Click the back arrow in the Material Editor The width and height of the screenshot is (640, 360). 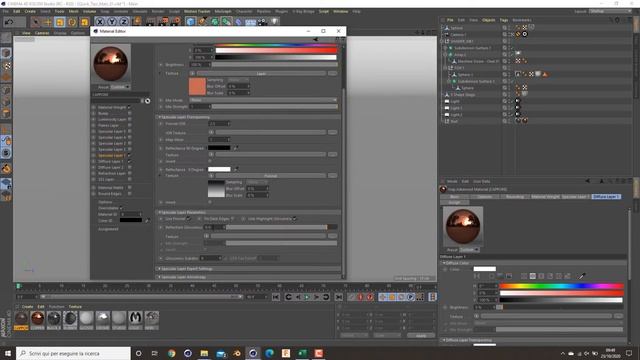coord(315,39)
